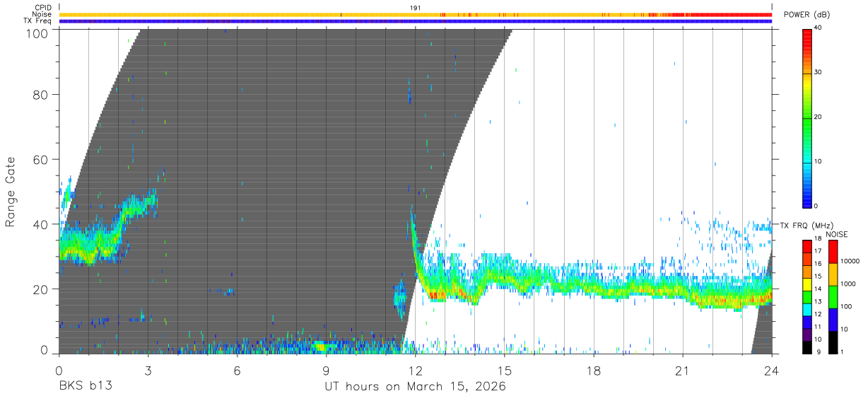Click the 9 hour tick label
The width and height of the screenshot is (868, 401).
tap(327, 370)
